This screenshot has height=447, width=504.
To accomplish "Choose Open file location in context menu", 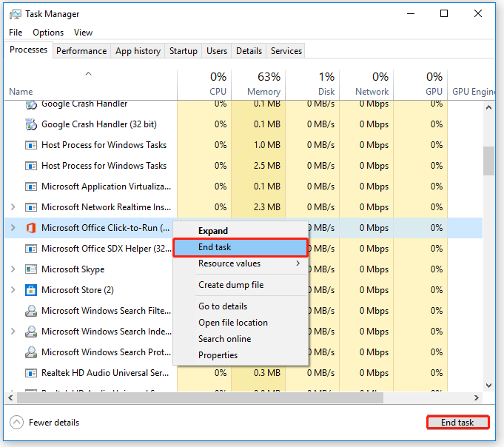I will tap(241, 323).
